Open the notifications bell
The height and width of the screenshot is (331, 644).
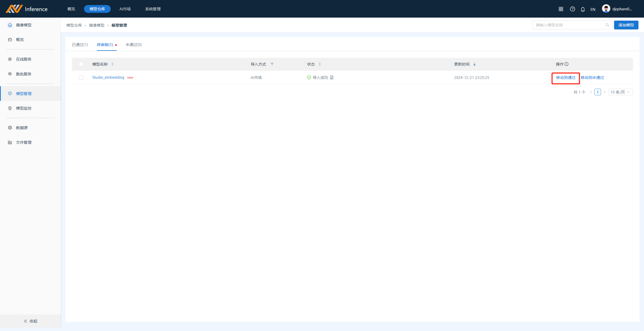(x=583, y=9)
